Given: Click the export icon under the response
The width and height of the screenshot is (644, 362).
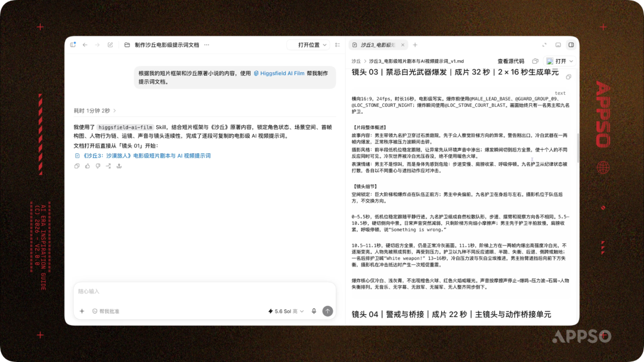Looking at the screenshot, I should (119, 166).
